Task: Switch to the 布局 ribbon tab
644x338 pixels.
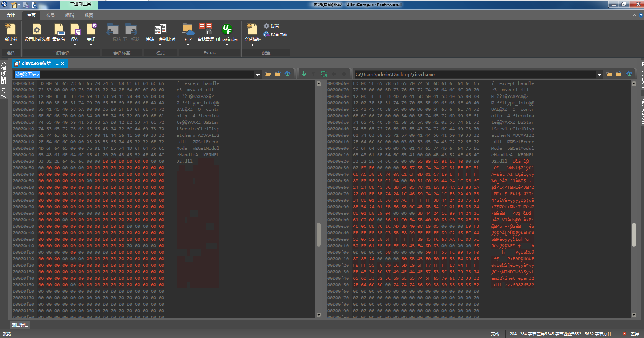Action: tap(51, 15)
